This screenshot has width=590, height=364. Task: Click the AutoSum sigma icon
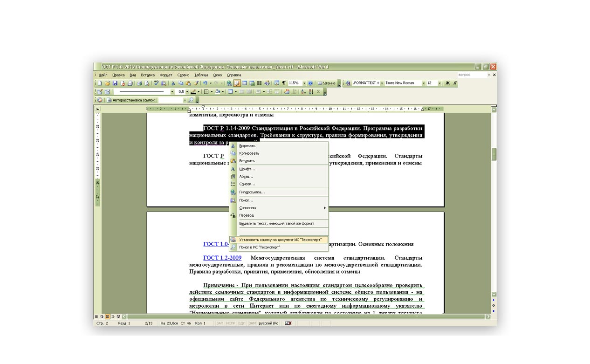[319, 92]
